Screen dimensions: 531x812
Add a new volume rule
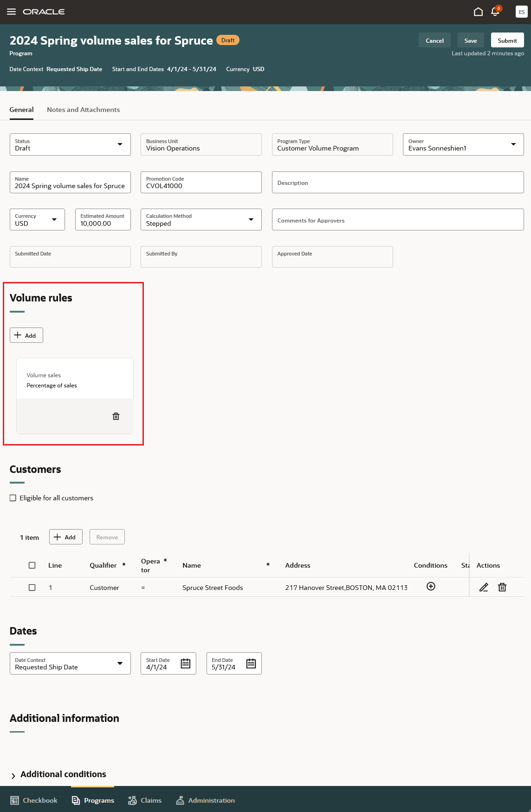pos(26,335)
